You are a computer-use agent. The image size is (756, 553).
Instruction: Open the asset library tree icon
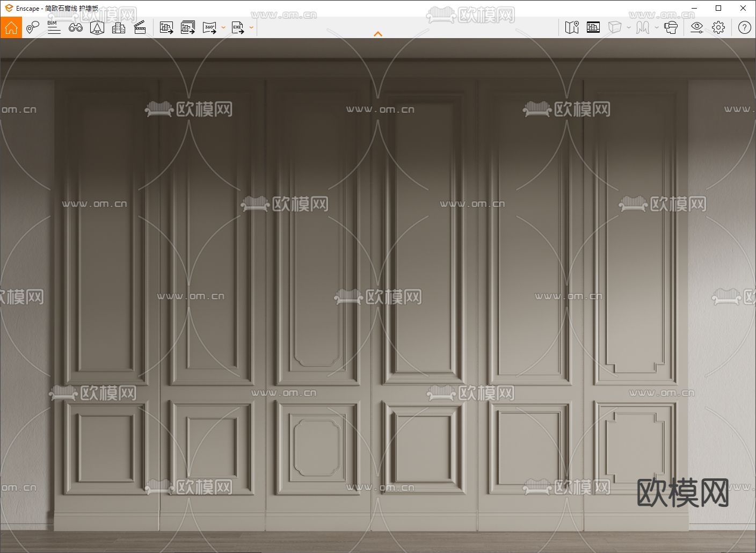click(97, 27)
